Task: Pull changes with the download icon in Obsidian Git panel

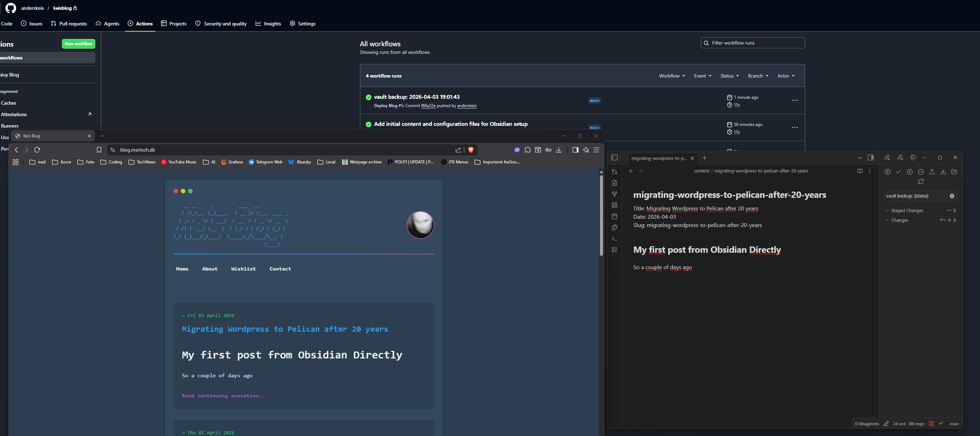Action: [943, 172]
